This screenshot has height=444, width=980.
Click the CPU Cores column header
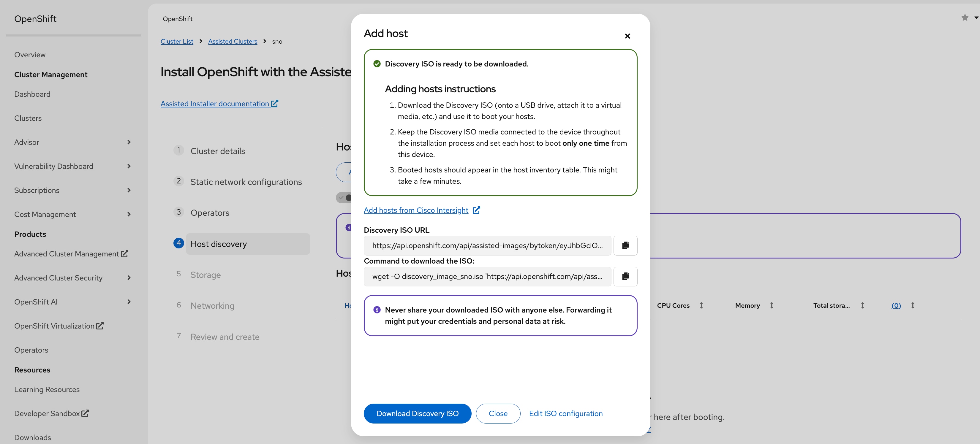tap(673, 305)
